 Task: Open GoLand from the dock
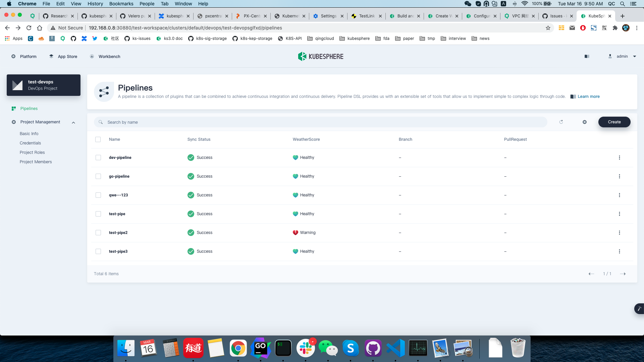[261, 348]
